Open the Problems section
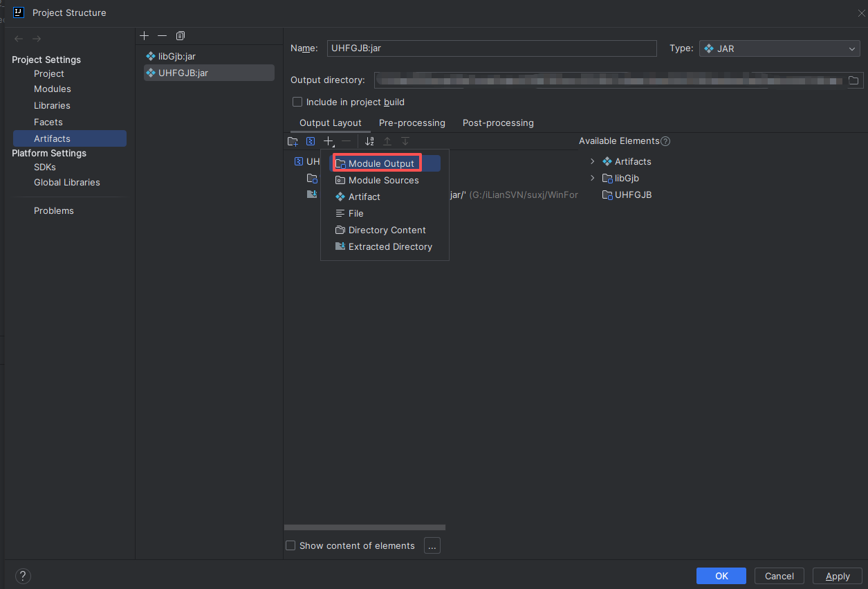This screenshot has height=589, width=868. pos(54,210)
